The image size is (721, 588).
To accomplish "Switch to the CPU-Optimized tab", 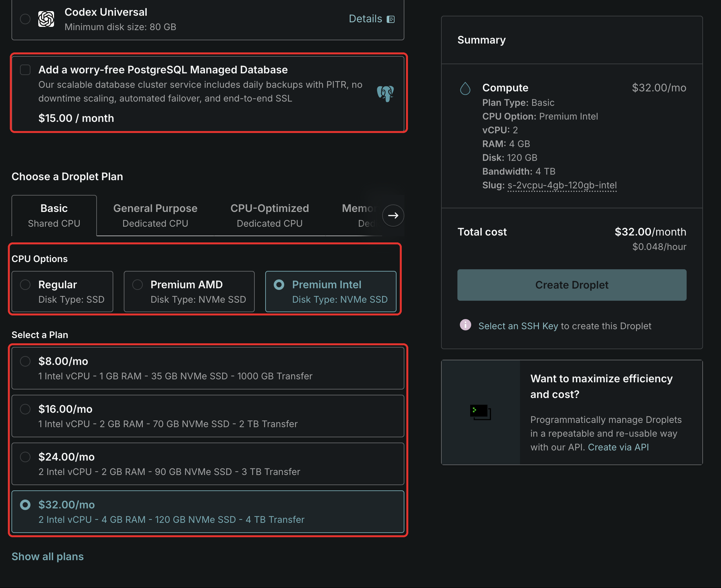I will click(269, 216).
